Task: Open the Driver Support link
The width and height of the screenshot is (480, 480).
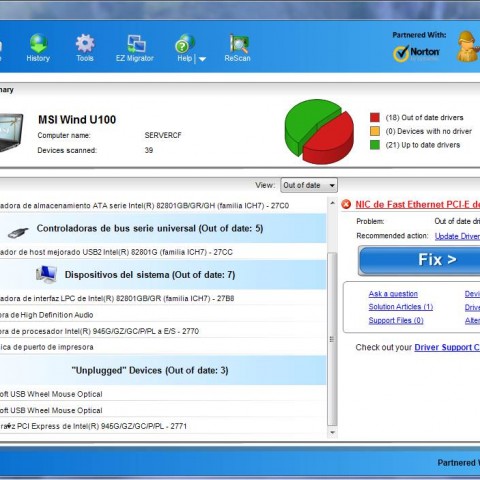Action: [x=447, y=347]
